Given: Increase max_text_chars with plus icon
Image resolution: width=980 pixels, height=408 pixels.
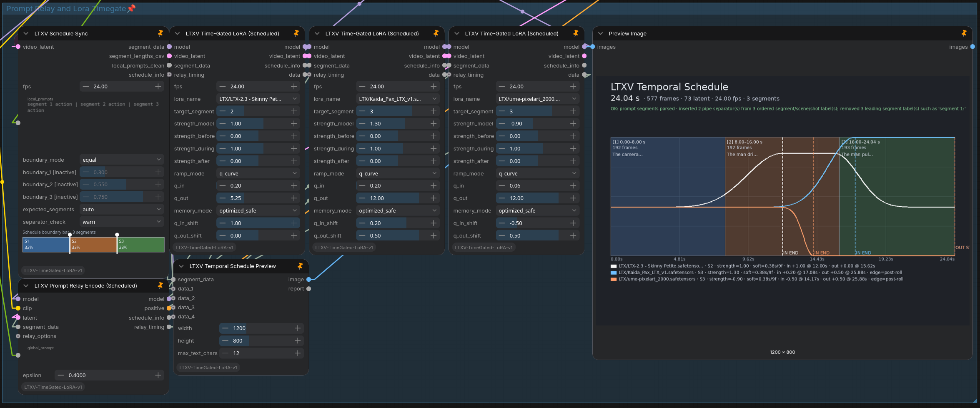Looking at the screenshot, I should pyautogui.click(x=298, y=353).
